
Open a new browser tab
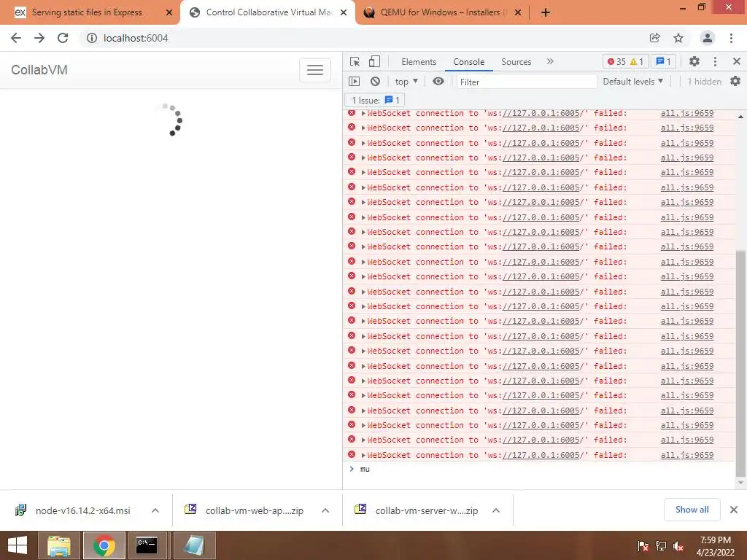pyautogui.click(x=546, y=12)
